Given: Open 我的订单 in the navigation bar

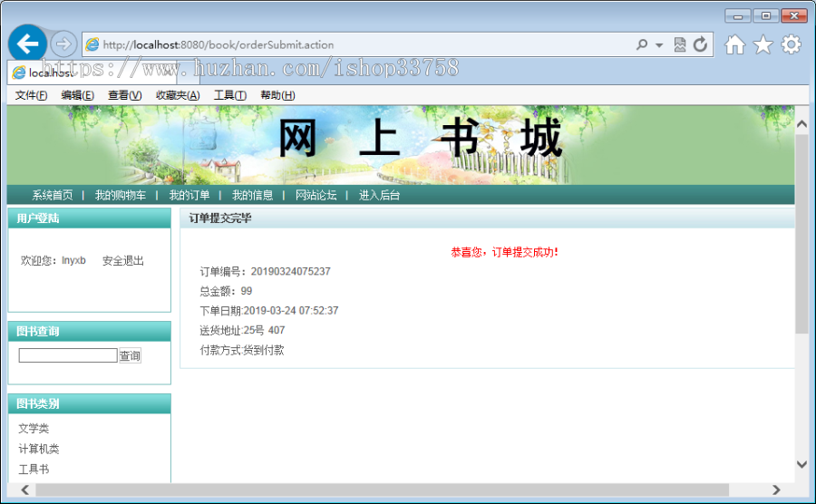Looking at the screenshot, I should click(x=189, y=195).
